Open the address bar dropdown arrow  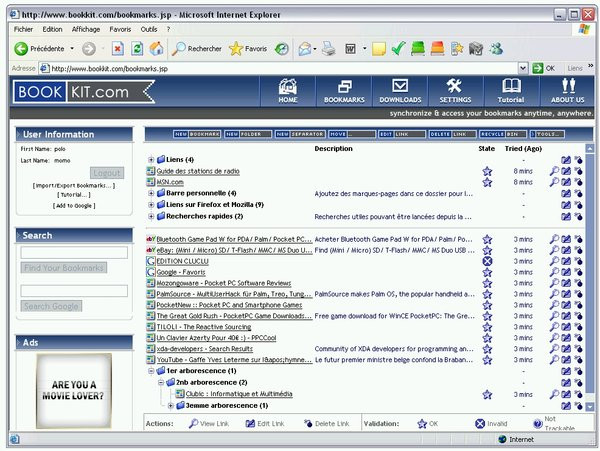coord(523,68)
